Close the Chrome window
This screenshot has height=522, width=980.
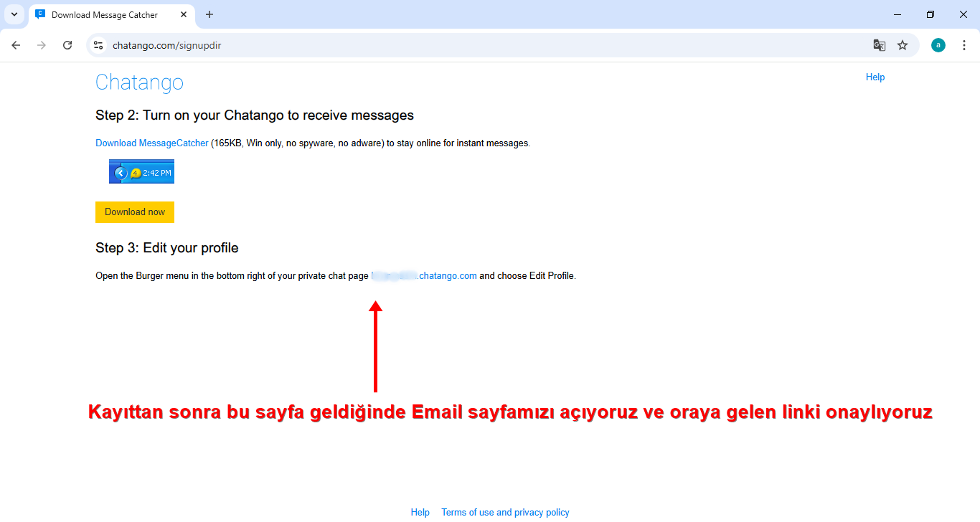(x=963, y=14)
